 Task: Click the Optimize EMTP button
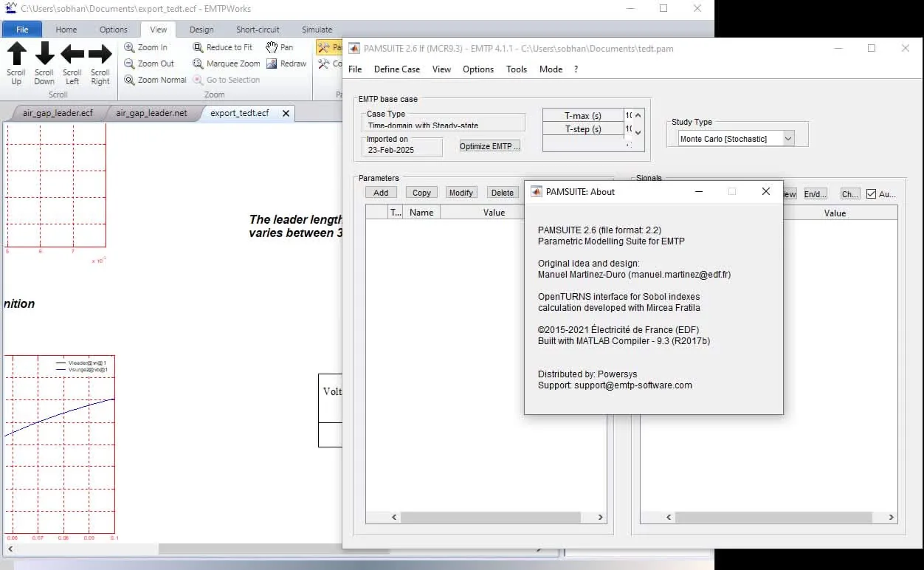(x=490, y=146)
